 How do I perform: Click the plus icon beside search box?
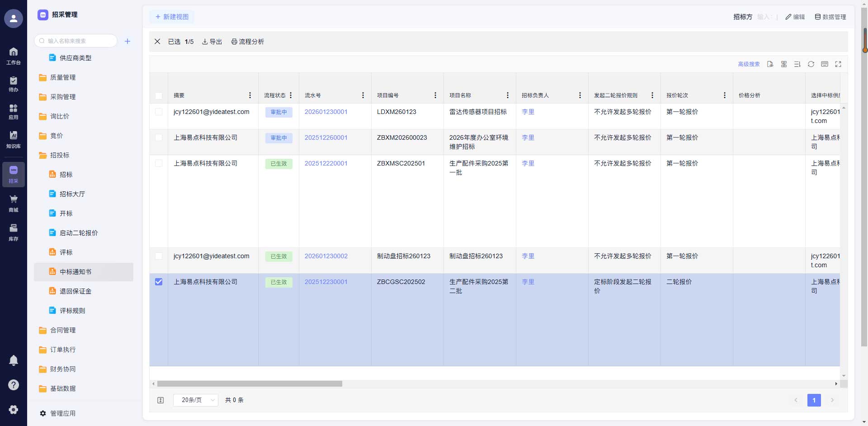point(127,41)
